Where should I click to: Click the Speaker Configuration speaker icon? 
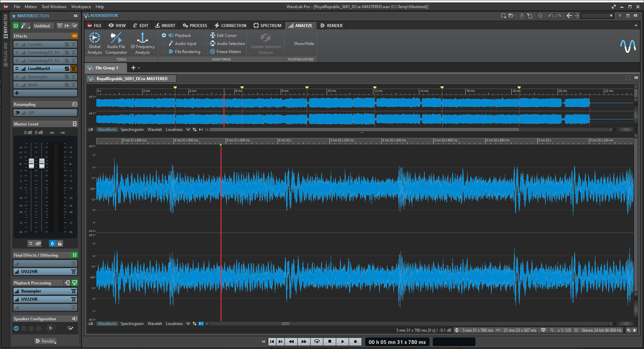[75, 319]
